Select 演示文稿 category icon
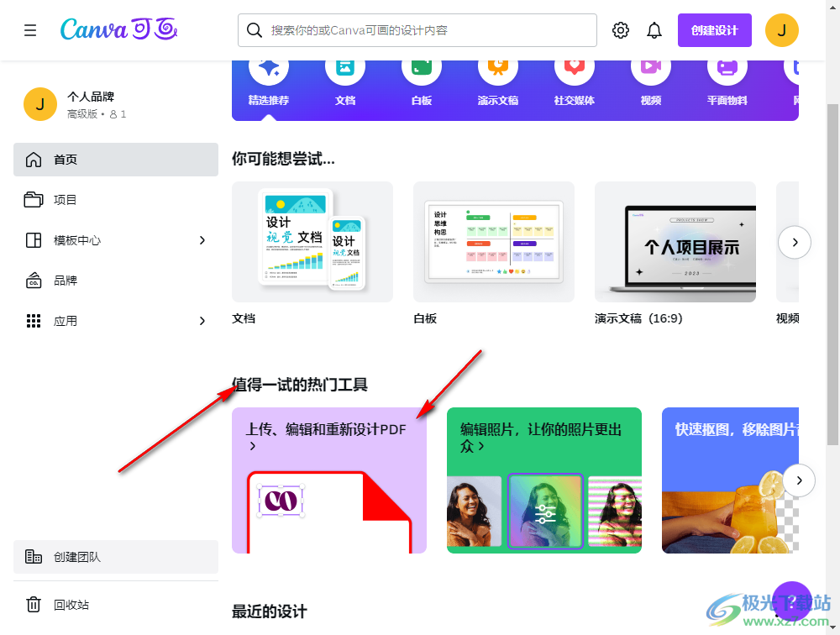The height and width of the screenshot is (635, 840). tap(497, 69)
